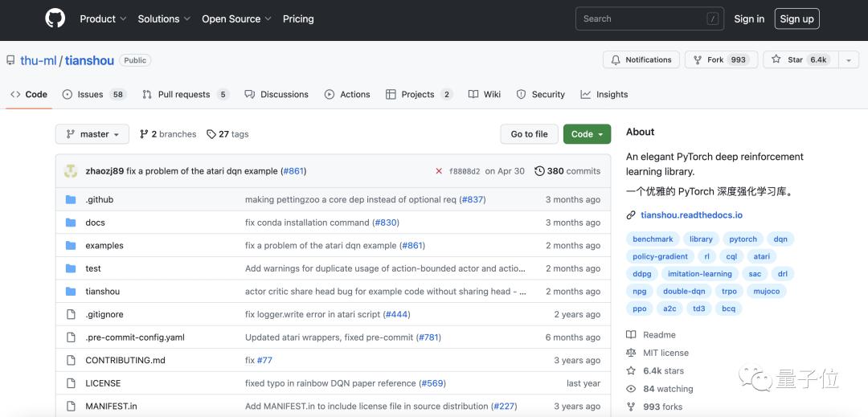Click the commit history clock icon
The width and height of the screenshot is (868, 417).
539,171
